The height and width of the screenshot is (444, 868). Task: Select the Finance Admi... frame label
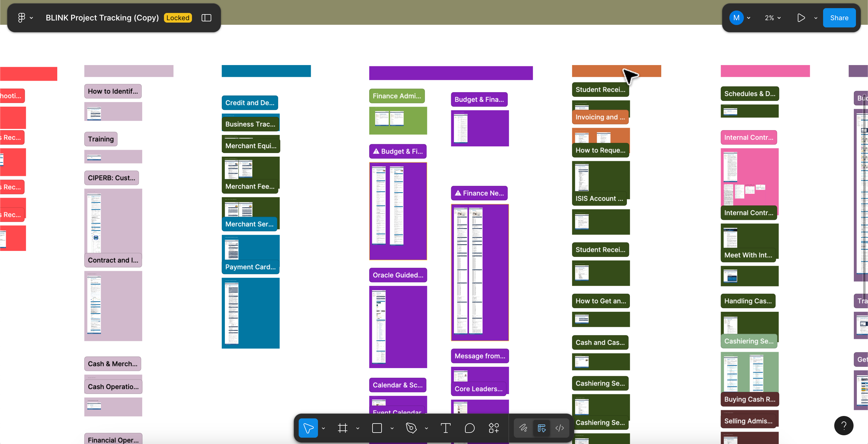[x=397, y=96]
